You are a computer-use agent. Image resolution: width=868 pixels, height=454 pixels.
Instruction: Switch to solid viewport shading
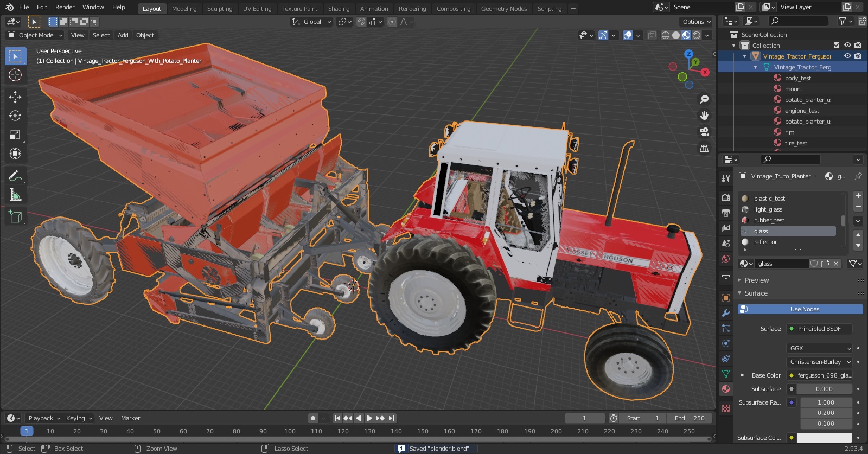click(676, 35)
